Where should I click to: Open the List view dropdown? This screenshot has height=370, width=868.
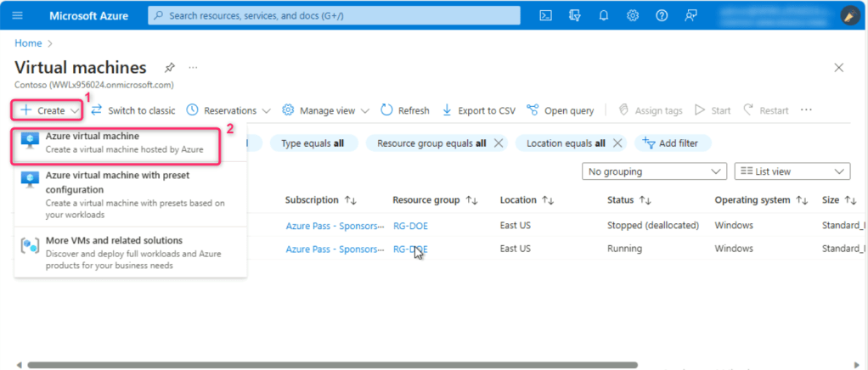pyautogui.click(x=792, y=171)
